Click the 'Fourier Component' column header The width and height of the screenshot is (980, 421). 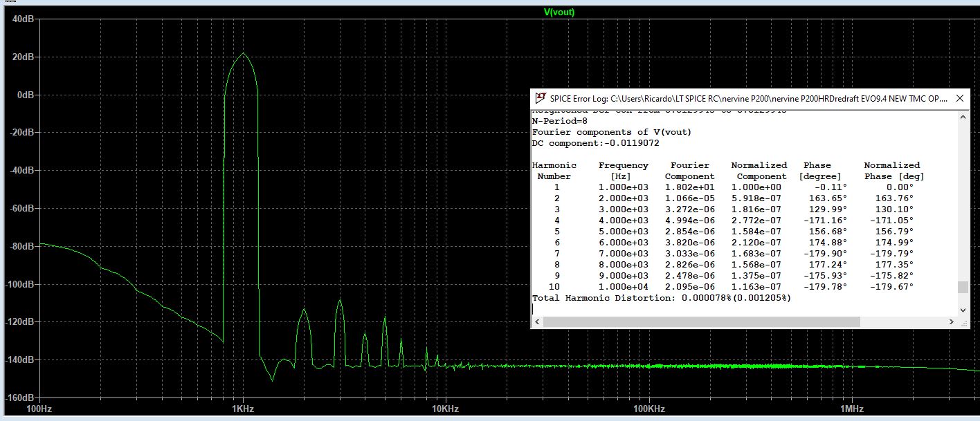(x=690, y=171)
